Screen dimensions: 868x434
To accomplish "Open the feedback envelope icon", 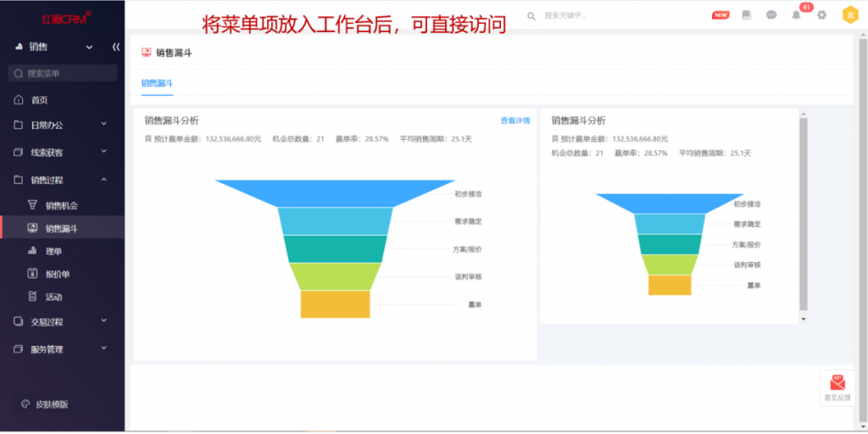I will point(837,383).
